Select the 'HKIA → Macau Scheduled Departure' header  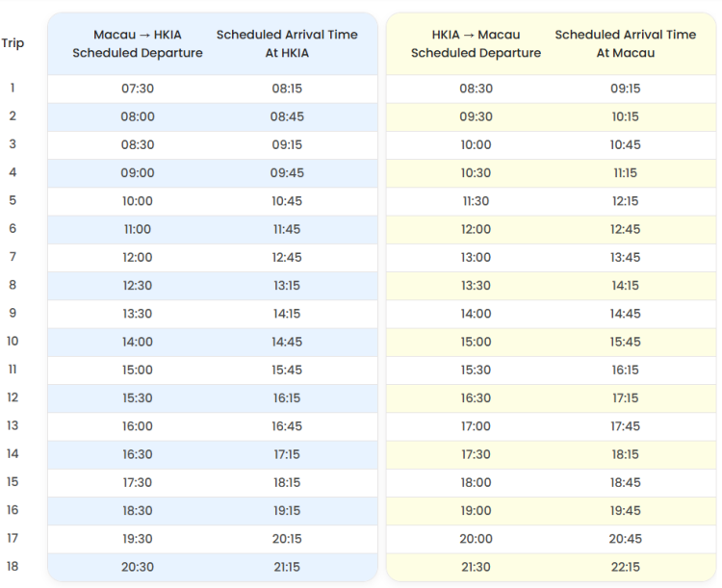476,43
